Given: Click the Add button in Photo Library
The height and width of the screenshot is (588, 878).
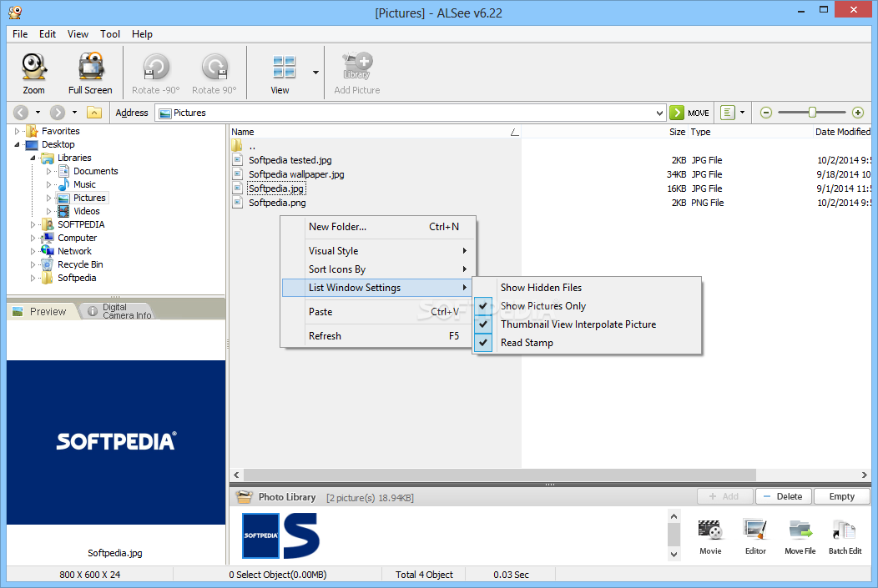Looking at the screenshot, I should [724, 496].
